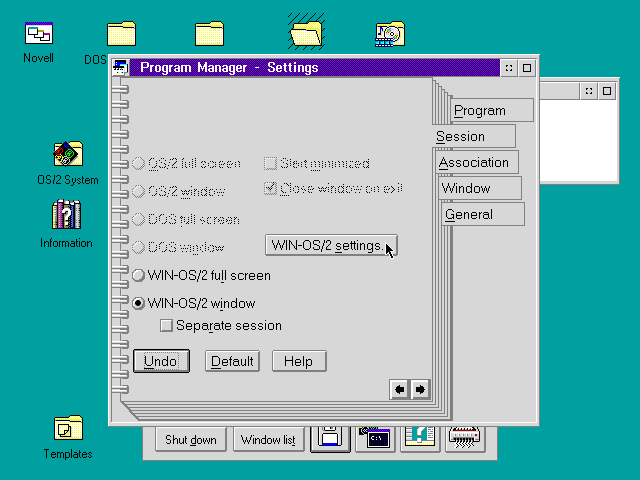The image size is (640, 480).
Task: Open the Novell desktop icon
Action: (x=39, y=33)
